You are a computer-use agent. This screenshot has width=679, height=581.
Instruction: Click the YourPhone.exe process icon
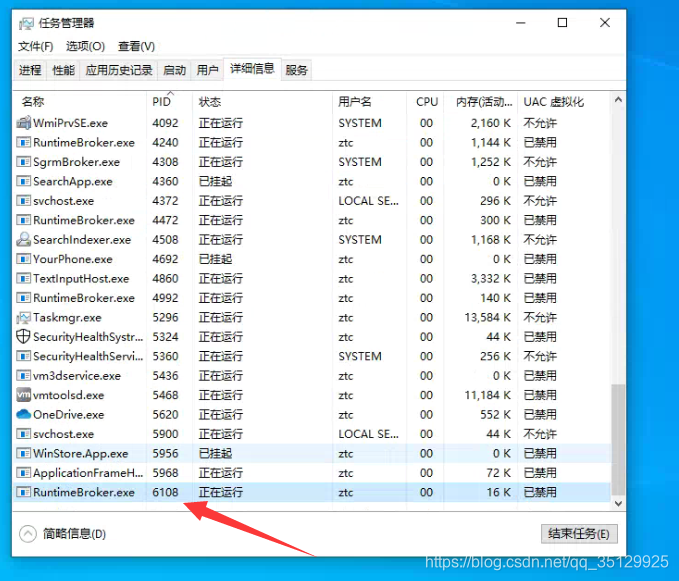click(x=23, y=259)
